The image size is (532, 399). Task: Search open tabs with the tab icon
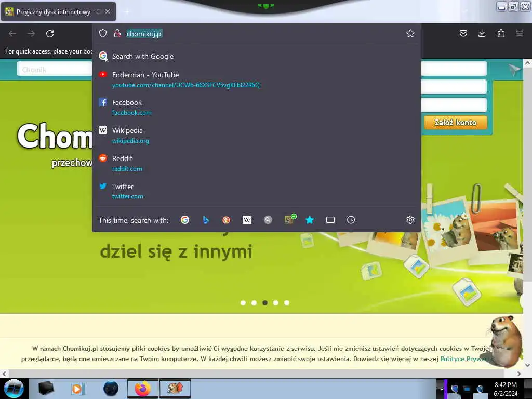(x=330, y=220)
